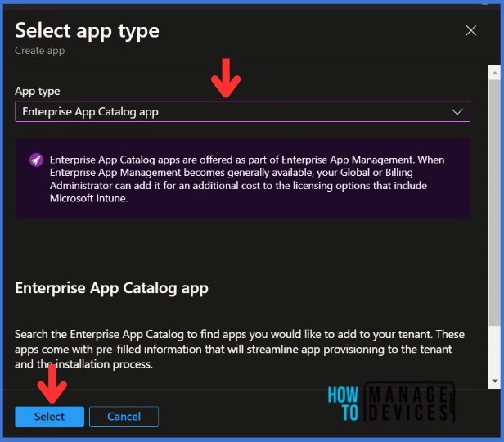The image size is (504, 442).
Task: Click the Cancel button
Action: [124, 417]
